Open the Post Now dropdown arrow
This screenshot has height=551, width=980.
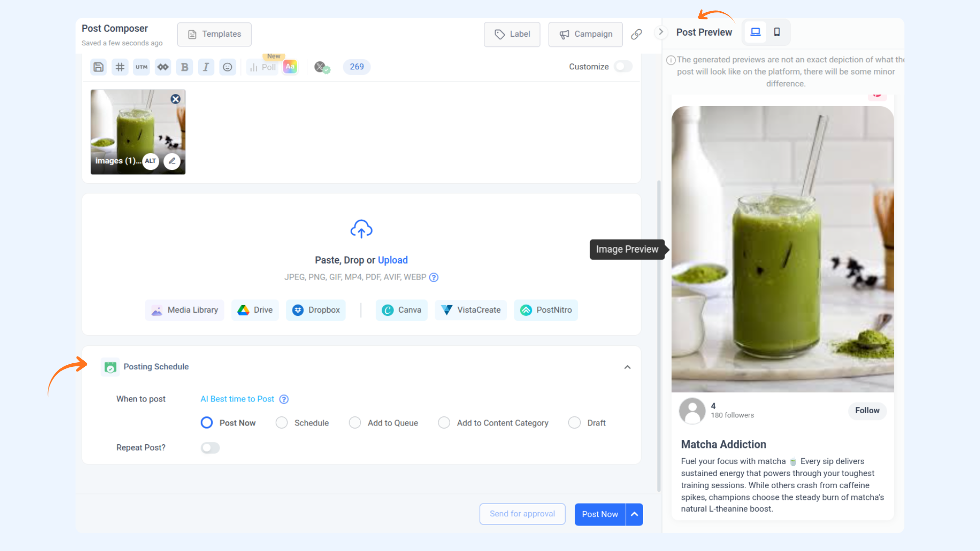pyautogui.click(x=634, y=514)
